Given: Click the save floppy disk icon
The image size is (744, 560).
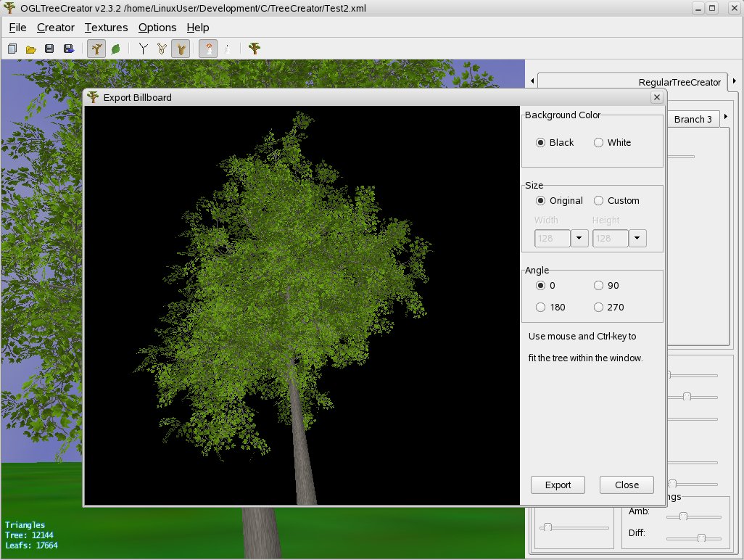Looking at the screenshot, I should (49, 49).
